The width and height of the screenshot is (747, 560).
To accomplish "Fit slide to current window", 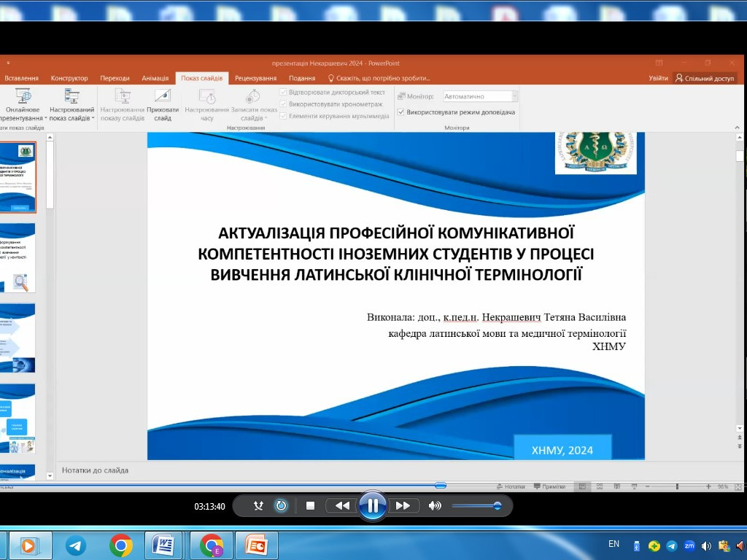I will click(x=738, y=486).
